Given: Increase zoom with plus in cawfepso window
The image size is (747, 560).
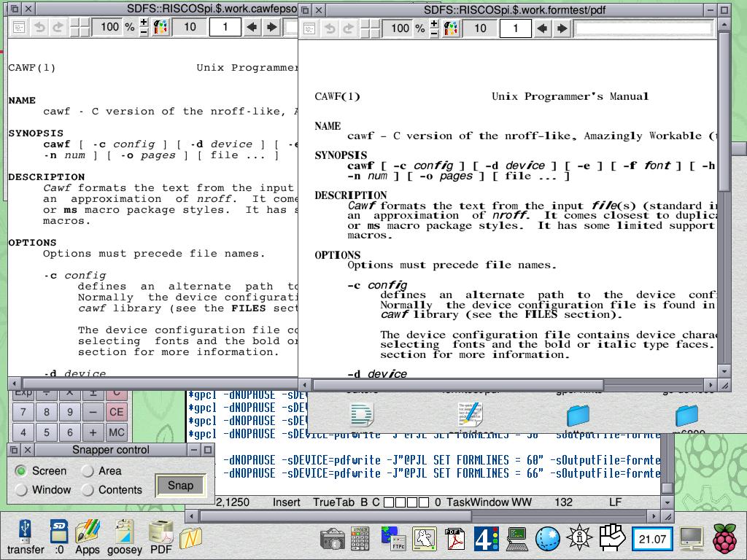Looking at the screenshot, I should click(x=144, y=23).
